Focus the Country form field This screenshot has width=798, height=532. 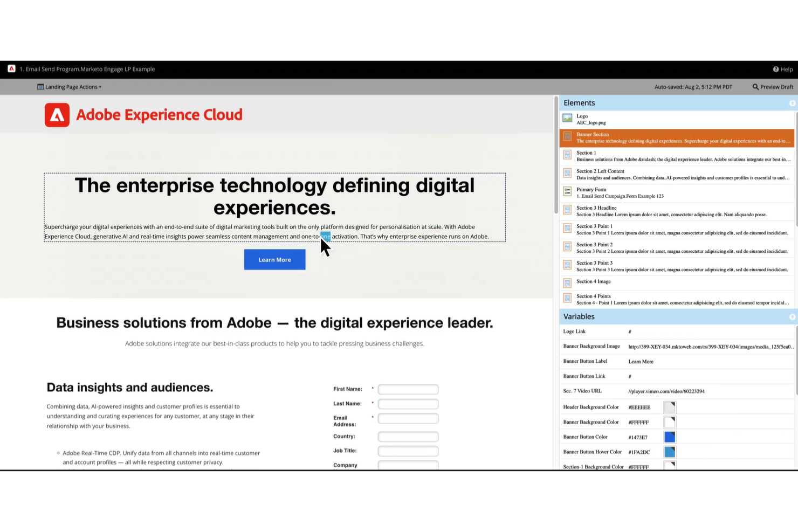pyautogui.click(x=408, y=437)
